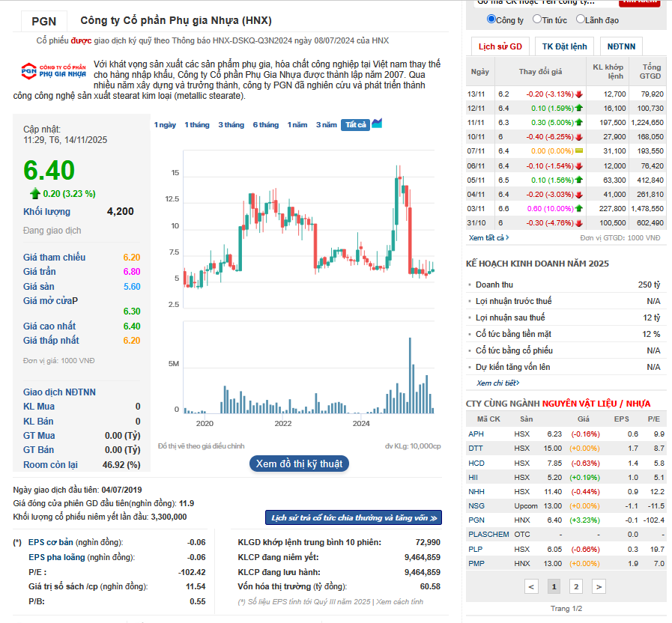Show the 1 tháng chart range
The height and width of the screenshot is (623, 672).
pyautogui.click(x=197, y=125)
